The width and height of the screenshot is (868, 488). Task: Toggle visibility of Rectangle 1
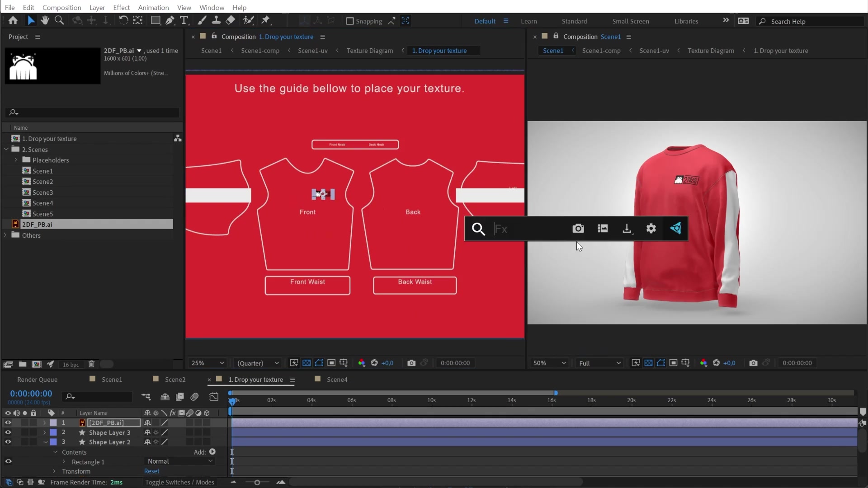point(8,461)
